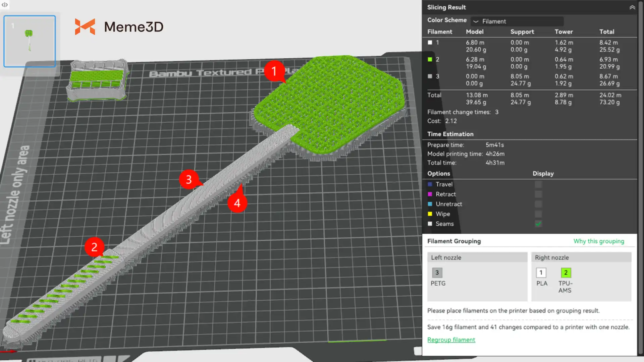
Task: Open the Why this grouping link
Action: 599,241
